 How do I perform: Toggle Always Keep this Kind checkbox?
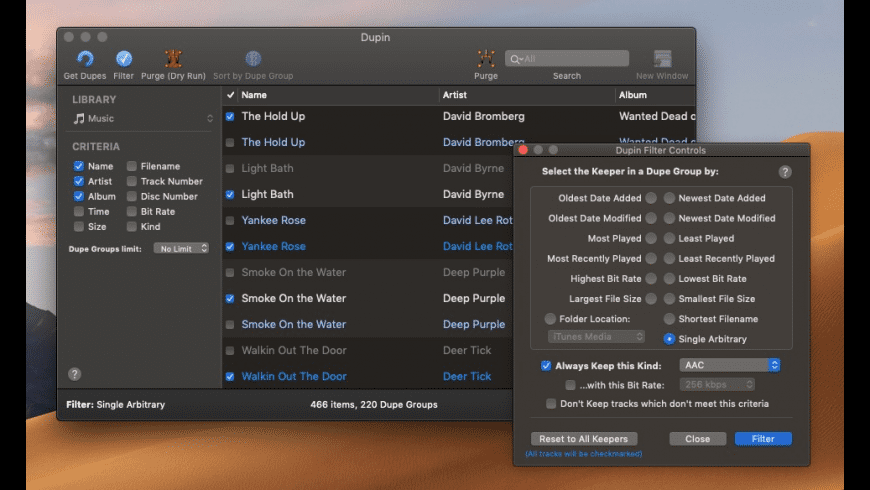546,366
